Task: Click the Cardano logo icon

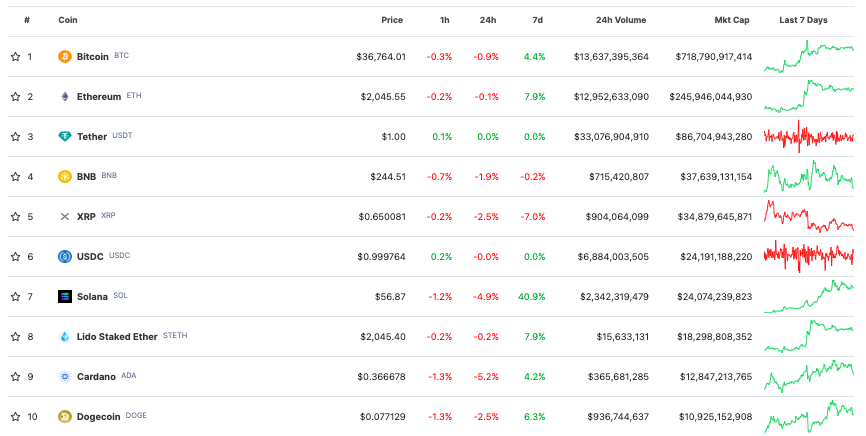Action: [x=65, y=377]
